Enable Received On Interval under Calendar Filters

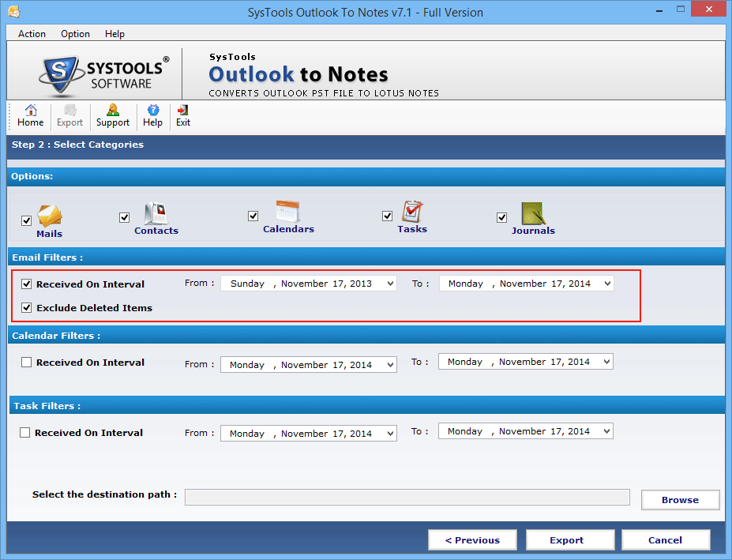click(28, 362)
